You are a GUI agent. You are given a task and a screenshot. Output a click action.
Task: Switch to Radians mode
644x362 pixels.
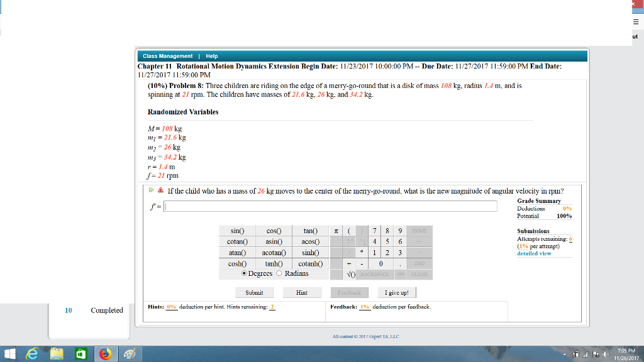[277, 273]
